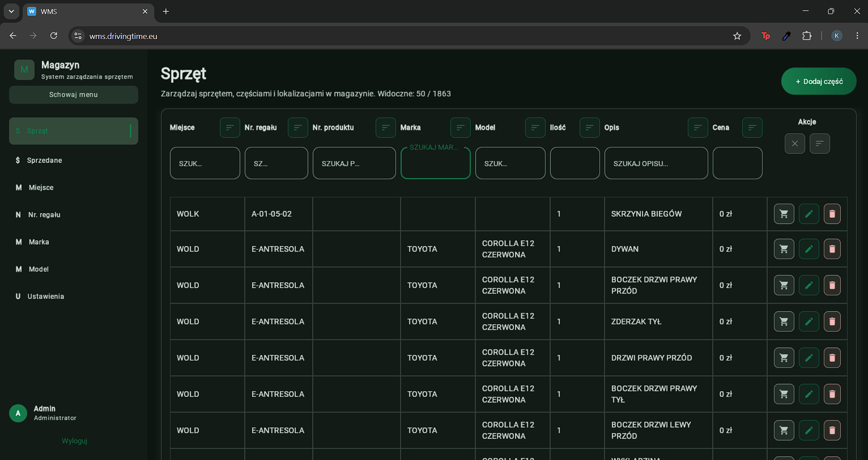Click Dodaj część button
Image resolution: width=868 pixels, height=460 pixels.
(x=819, y=82)
